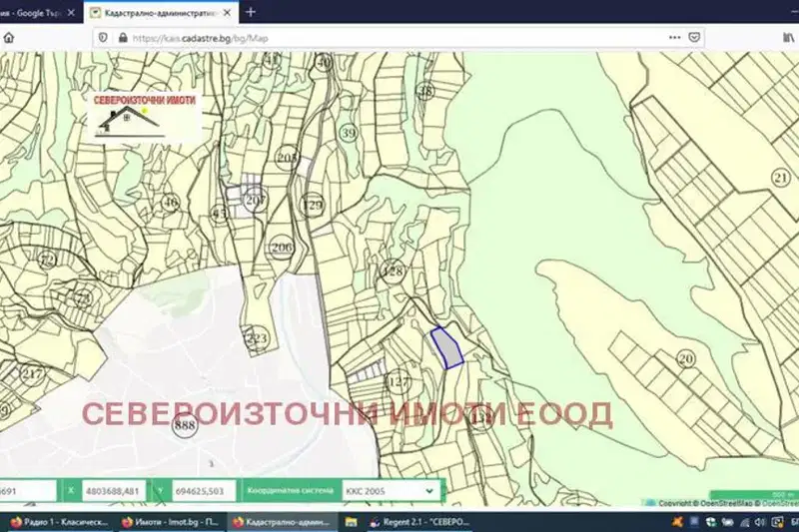Click the circled 72 district label
This screenshot has width=799, height=532.
pyautogui.click(x=47, y=261)
